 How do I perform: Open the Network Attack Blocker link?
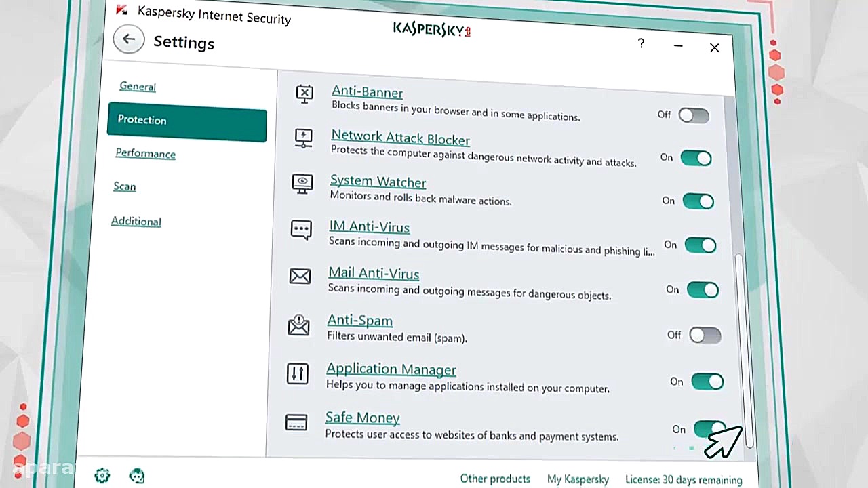click(x=400, y=139)
